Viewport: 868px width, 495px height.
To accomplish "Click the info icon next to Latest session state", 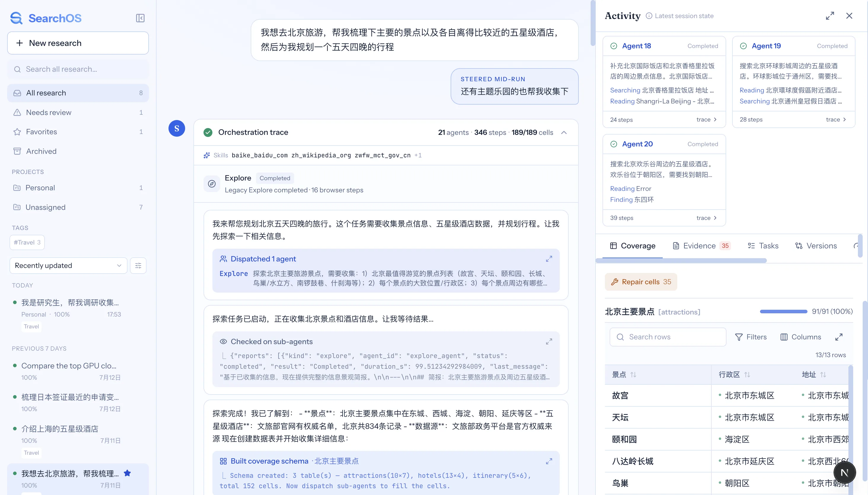I will click(649, 16).
